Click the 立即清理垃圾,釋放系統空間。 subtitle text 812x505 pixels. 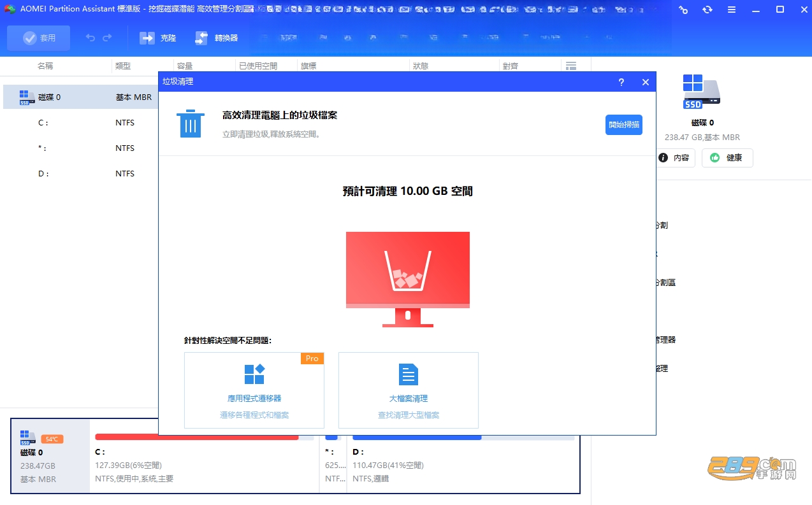[x=272, y=134]
